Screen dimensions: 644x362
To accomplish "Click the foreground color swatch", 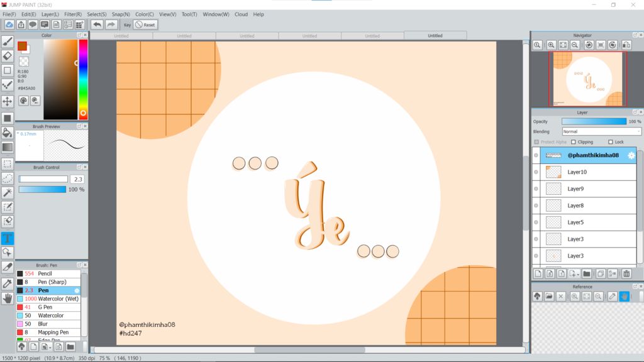I will (x=22, y=46).
